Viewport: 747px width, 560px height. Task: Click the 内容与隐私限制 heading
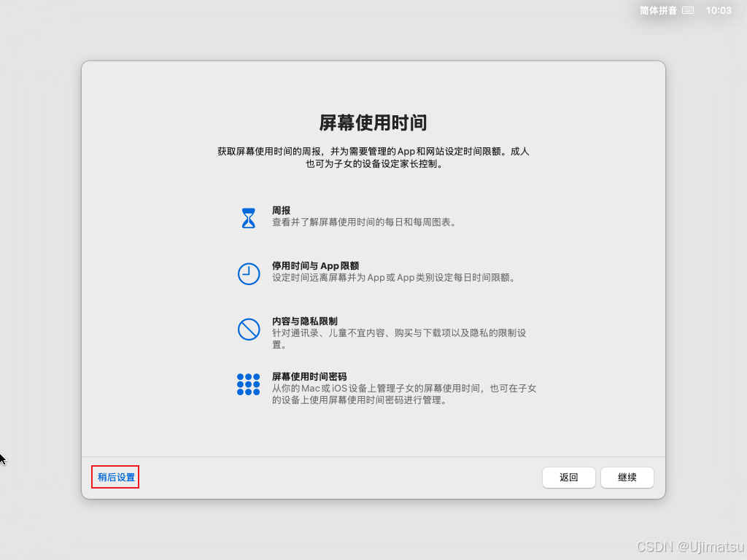[305, 321]
